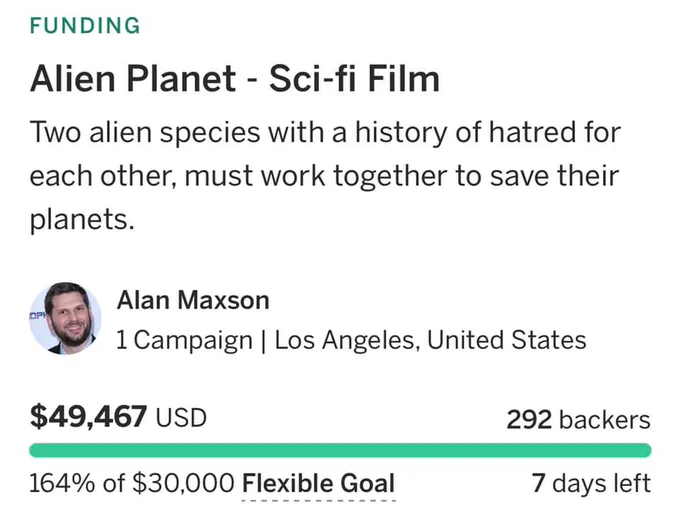The image size is (680, 527).
Task: Click "Two alien species" opening description text
Action: click(145, 132)
